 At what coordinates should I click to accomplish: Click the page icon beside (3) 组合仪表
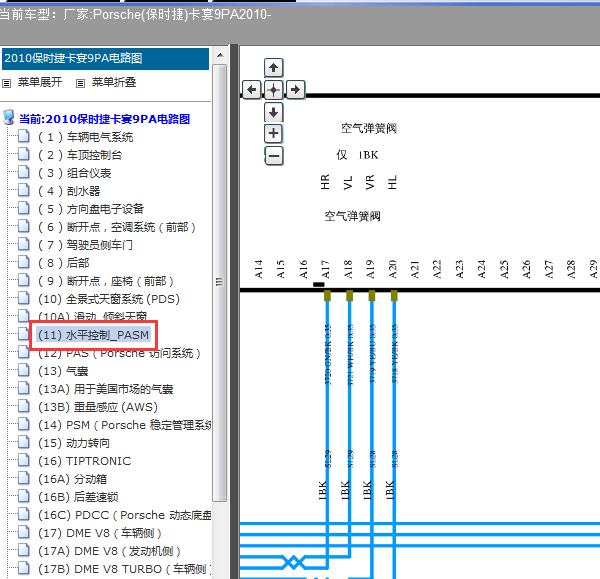24,172
